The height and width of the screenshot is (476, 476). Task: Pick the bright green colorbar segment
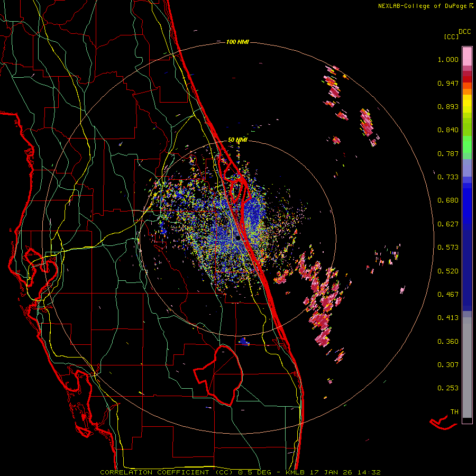pyautogui.click(x=467, y=144)
